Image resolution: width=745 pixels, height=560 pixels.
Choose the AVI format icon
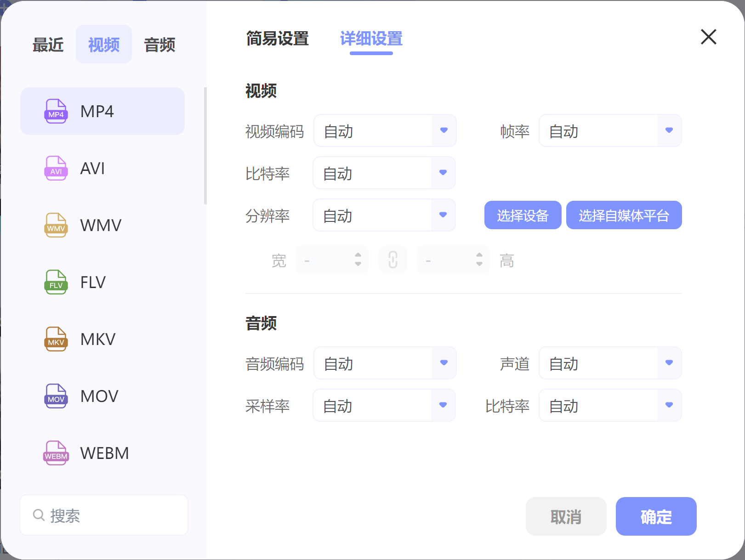coord(55,168)
